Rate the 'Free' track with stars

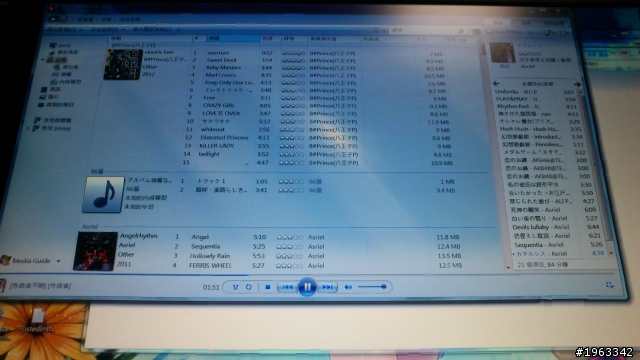[293, 98]
